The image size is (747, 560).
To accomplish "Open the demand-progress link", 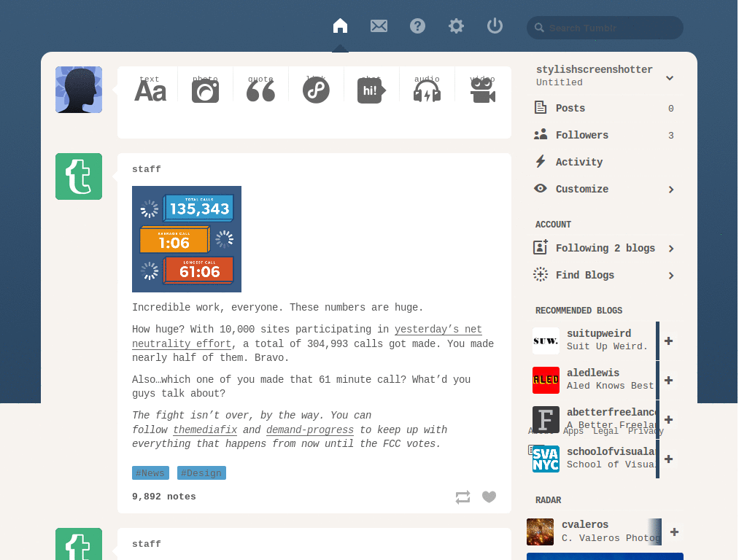I will [x=309, y=429].
